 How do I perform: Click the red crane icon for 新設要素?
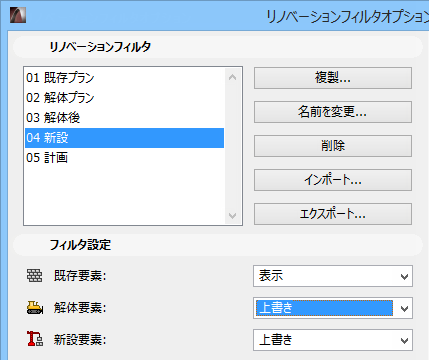[x=35, y=338]
